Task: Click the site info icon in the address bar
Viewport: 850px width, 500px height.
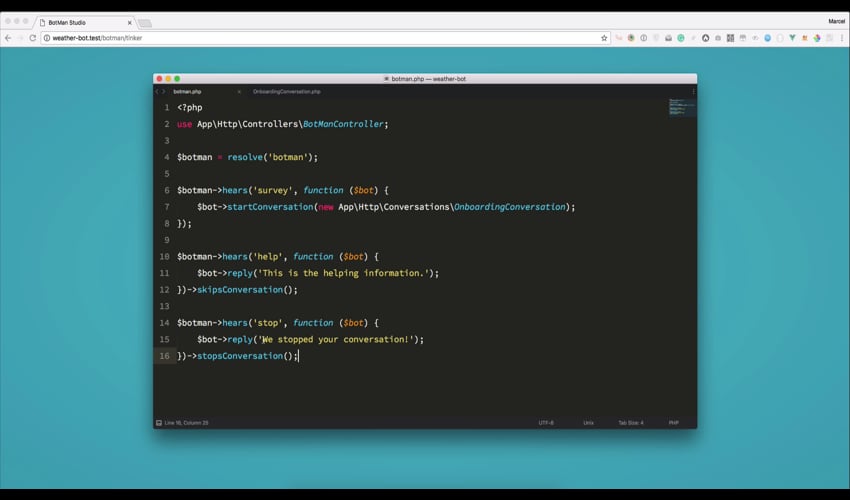Action: pyautogui.click(x=47, y=38)
